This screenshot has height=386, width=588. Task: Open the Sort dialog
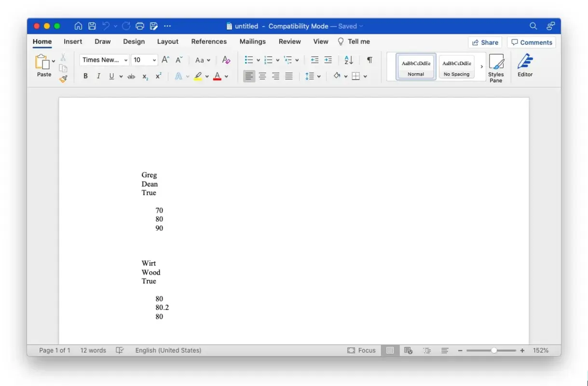pyautogui.click(x=348, y=60)
